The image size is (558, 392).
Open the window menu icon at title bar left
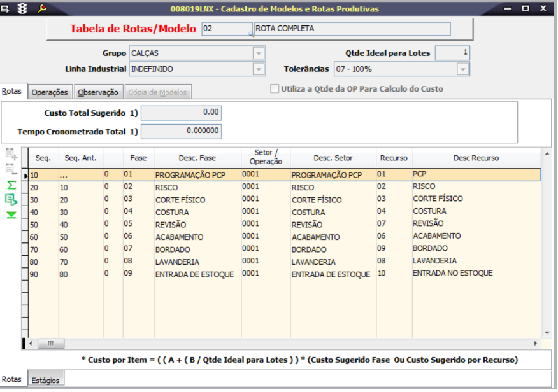click(x=4, y=8)
